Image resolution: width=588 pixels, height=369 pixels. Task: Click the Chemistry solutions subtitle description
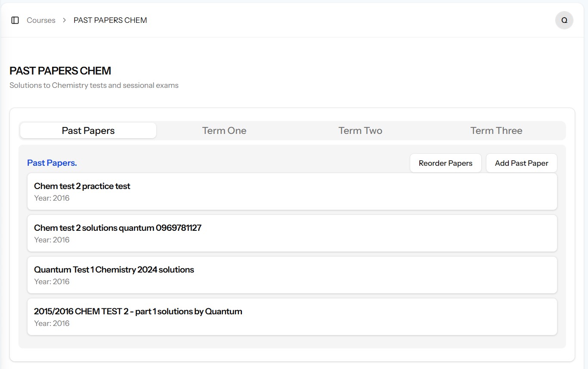click(94, 85)
